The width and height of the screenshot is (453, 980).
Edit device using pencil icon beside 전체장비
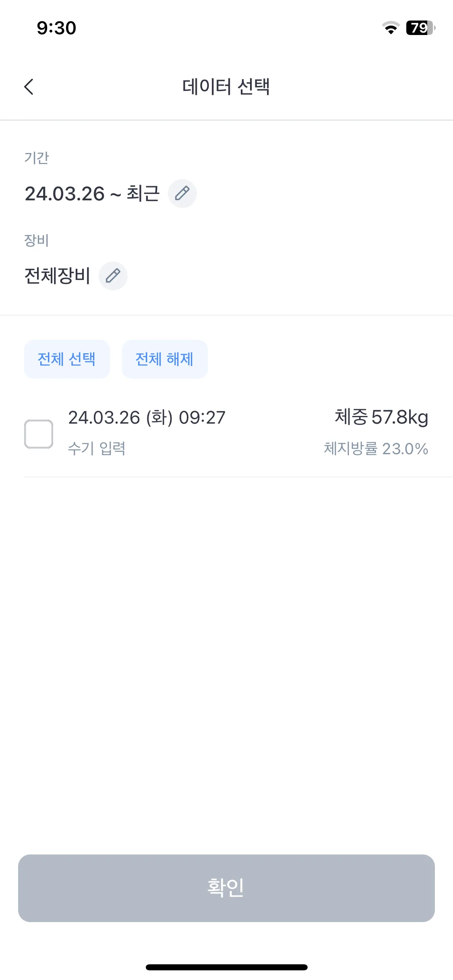113,276
